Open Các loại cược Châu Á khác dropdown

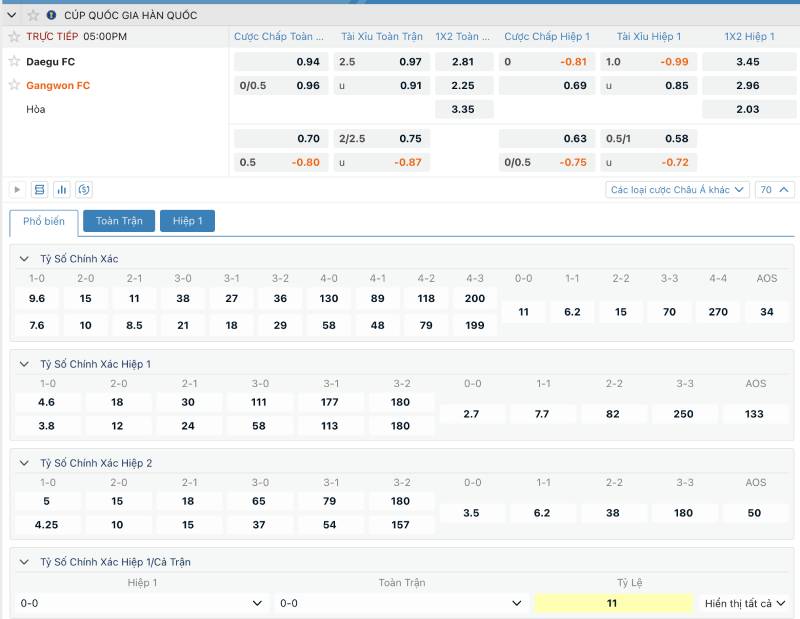coord(677,189)
